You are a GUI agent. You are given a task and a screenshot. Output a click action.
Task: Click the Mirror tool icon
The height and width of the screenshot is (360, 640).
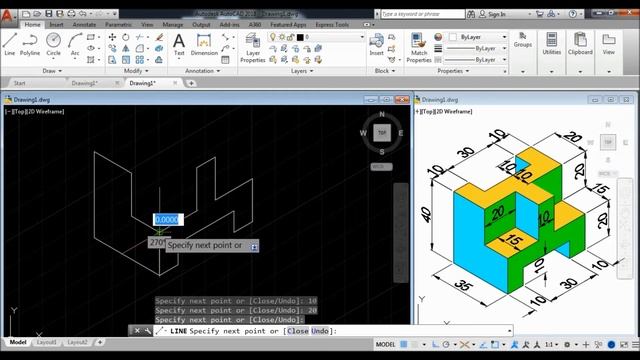(x=126, y=49)
